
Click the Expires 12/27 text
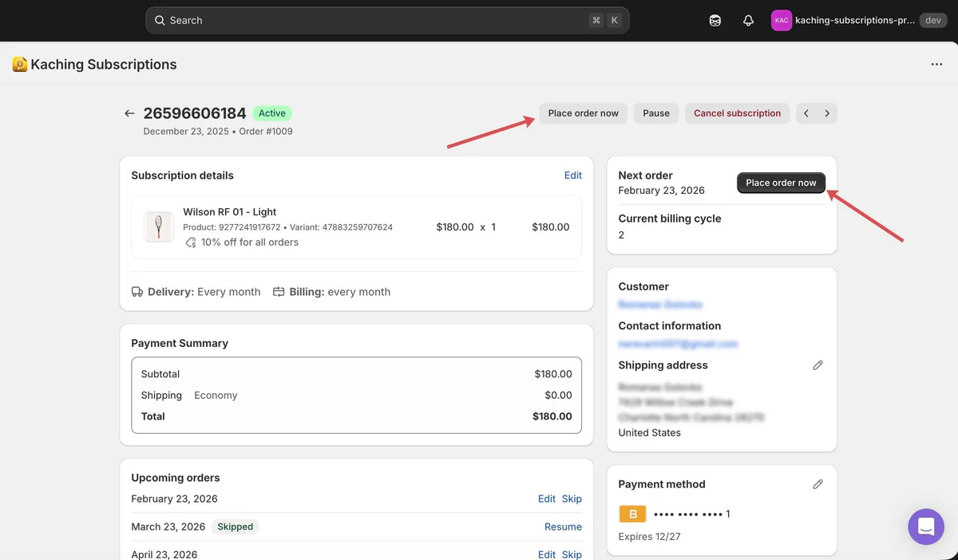point(650,537)
